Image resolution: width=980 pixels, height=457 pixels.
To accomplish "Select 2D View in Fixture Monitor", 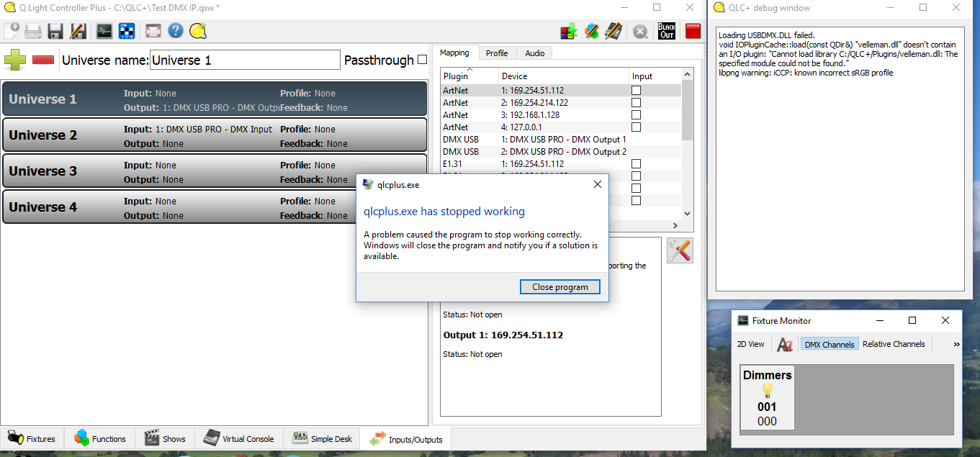I will (x=751, y=344).
